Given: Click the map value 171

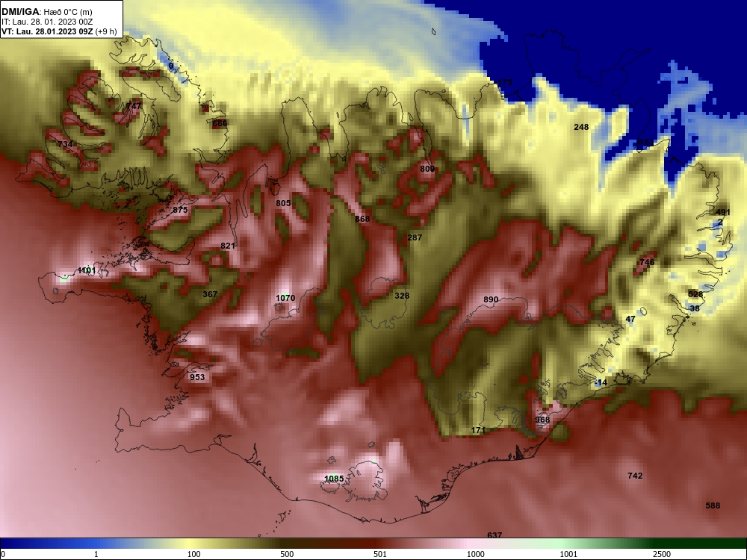Looking at the screenshot, I should pyautogui.click(x=478, y=430).
